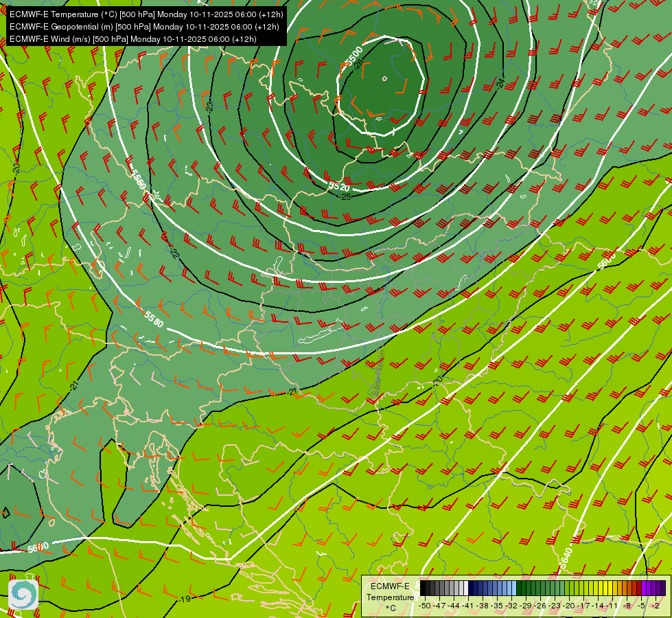This screenshot has width=672, height=618.
Task: Click the -14 legend value
Action: coord(598,606)
